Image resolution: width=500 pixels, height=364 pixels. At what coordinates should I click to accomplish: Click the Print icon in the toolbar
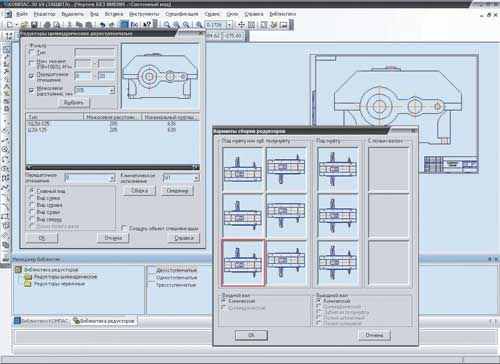47,25
